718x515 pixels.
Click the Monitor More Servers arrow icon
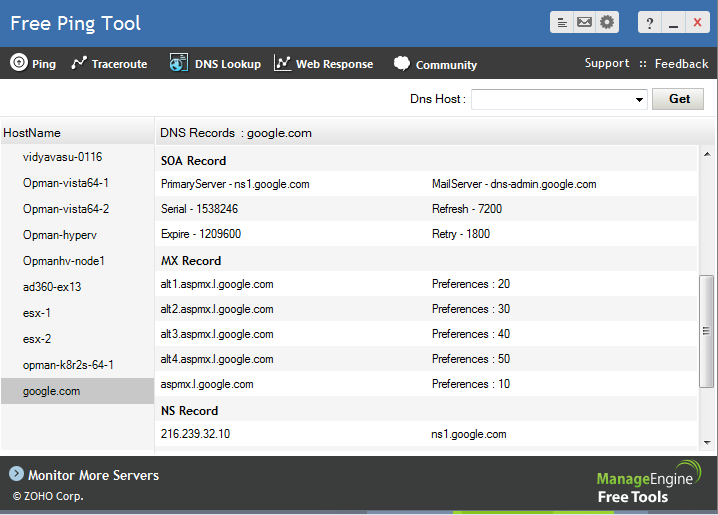[x=16, y=474]
